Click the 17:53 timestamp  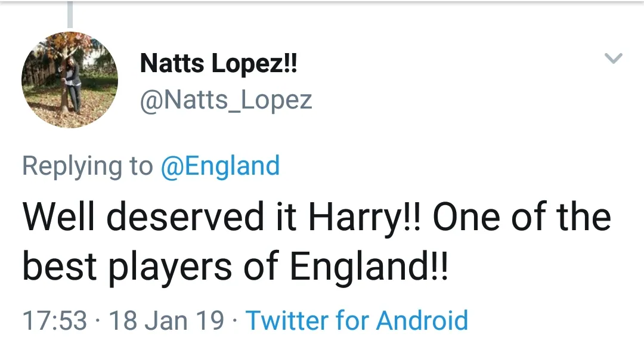click(55, 321)
